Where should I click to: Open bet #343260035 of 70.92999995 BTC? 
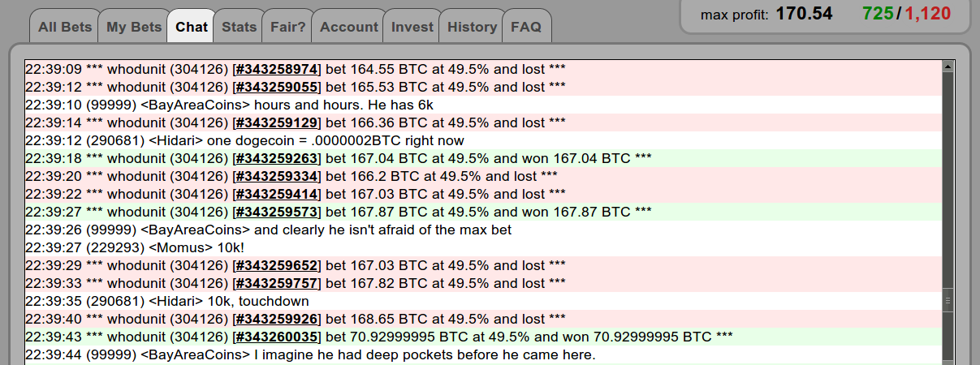tap(277, 337)
